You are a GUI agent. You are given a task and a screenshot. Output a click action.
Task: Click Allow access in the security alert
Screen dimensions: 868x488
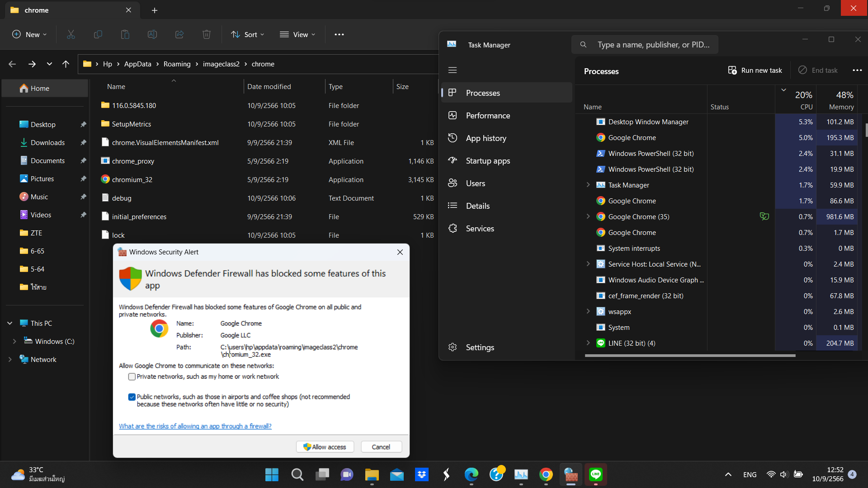(325, 447)
